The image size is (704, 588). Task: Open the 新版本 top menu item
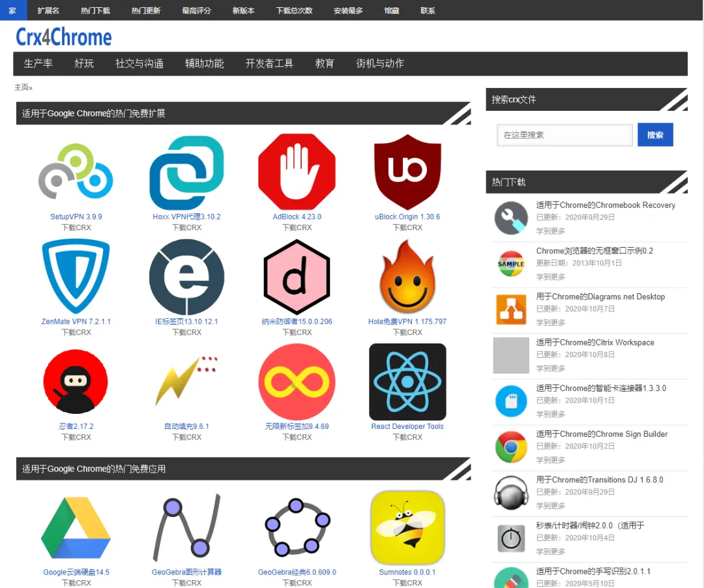(243, 10)
